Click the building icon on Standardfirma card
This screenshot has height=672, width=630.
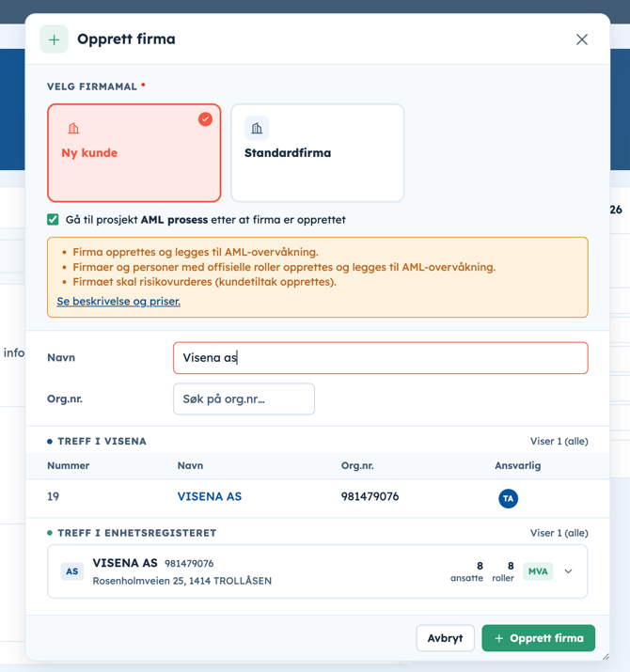click(x=257, y=128)
